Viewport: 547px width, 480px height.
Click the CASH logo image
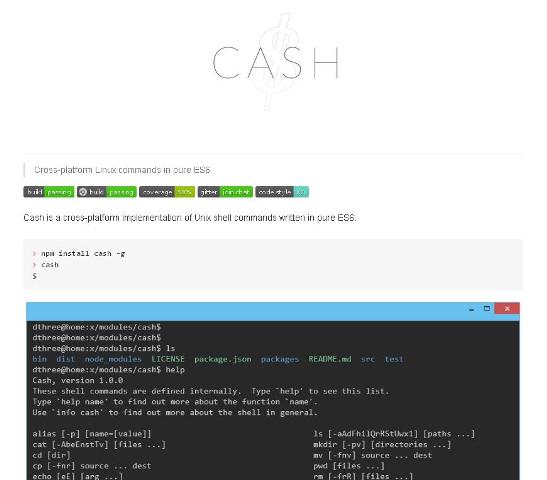point(276,62)
